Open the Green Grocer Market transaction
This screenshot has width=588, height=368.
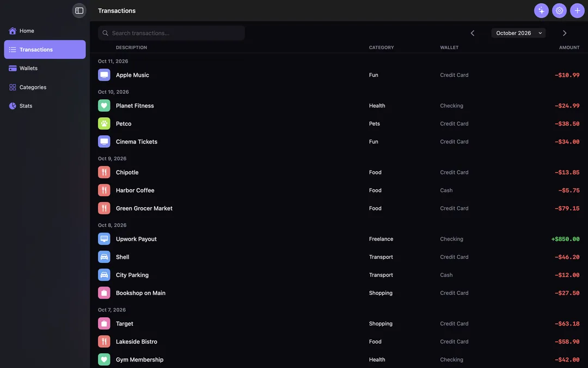(x=339, y=208)
